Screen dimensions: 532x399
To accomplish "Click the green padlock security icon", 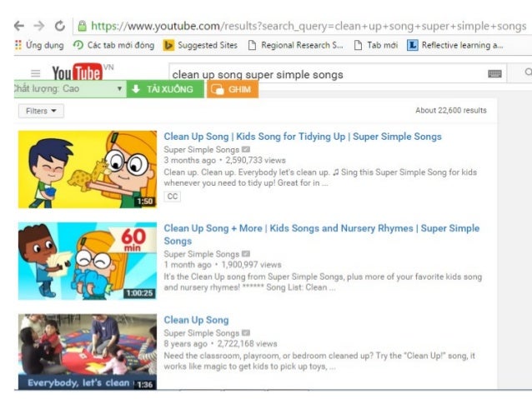I will tap(82, 26).
